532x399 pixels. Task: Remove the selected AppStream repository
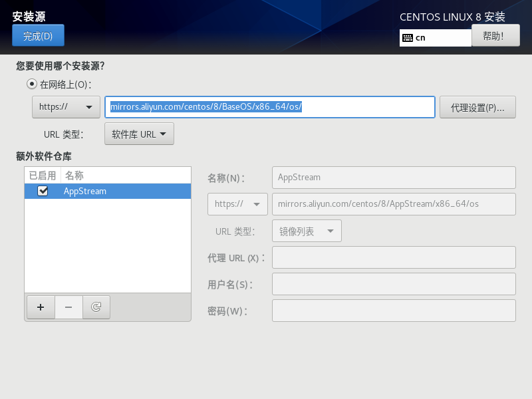(x=68, y=307)
